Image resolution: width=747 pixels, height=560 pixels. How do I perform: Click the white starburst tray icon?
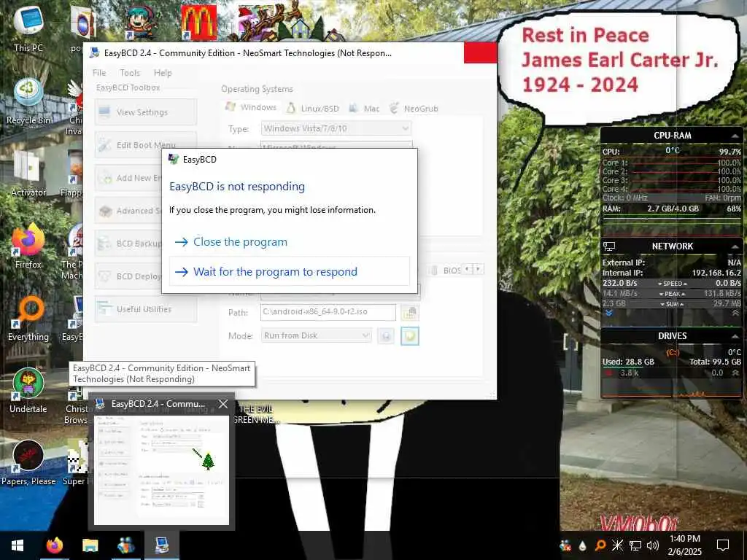pos(617,545)
